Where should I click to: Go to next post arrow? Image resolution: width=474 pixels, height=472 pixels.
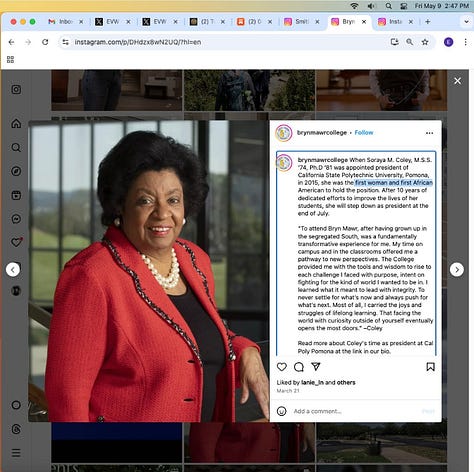coord(457,269)
